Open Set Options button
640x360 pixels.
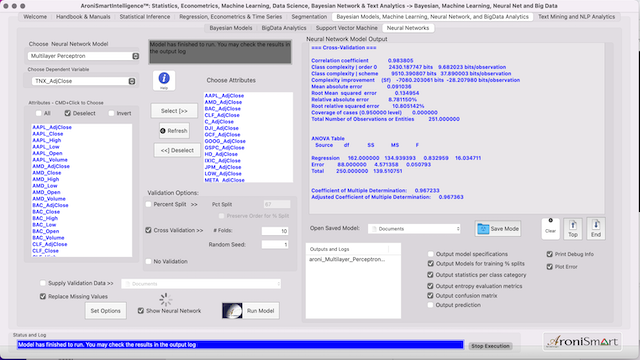click(105, 311)
